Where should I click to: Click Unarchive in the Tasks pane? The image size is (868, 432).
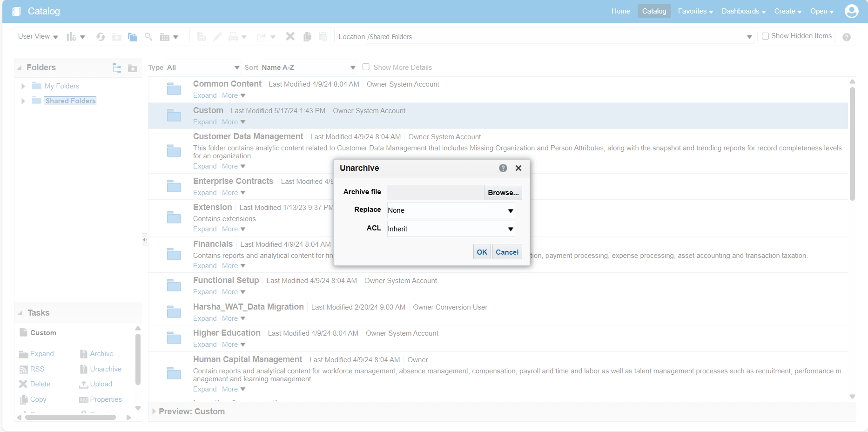pyautogui.click(x=101, y=369)
